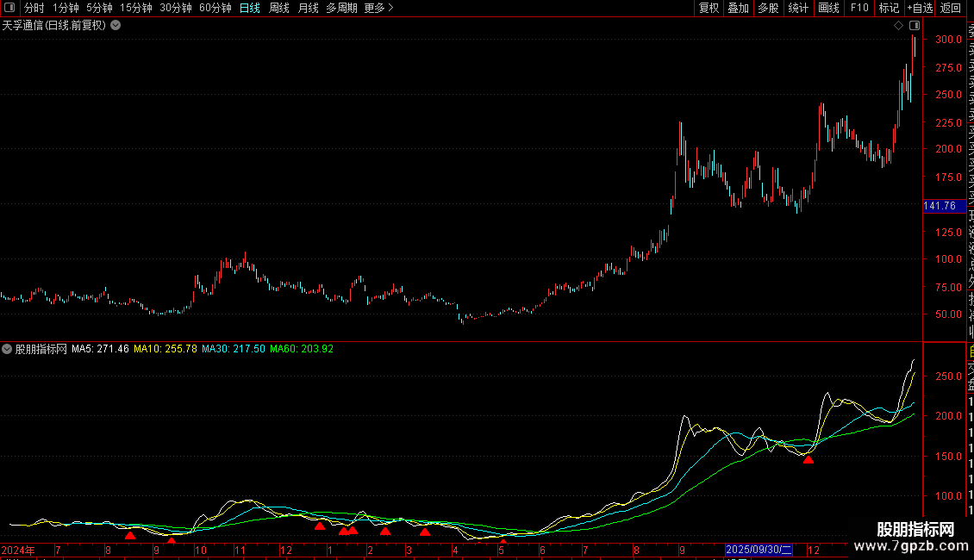Click the 200.0 main chart axis label

coord(948,149)
